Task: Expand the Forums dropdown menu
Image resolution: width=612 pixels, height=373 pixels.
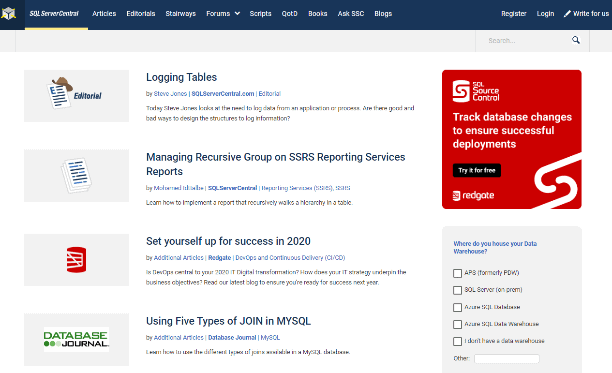Action: pos(223,14)
